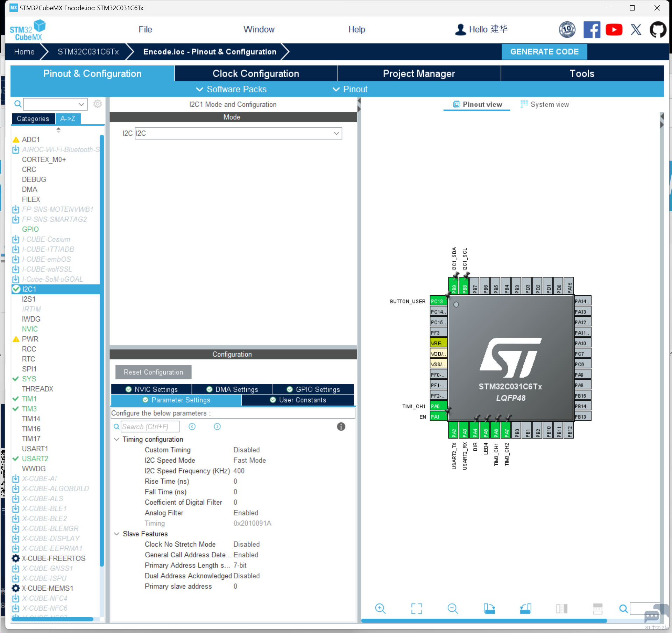Fit the chip view to screen
The height and width of the screenshot is (633, 672).
(416, 609)
